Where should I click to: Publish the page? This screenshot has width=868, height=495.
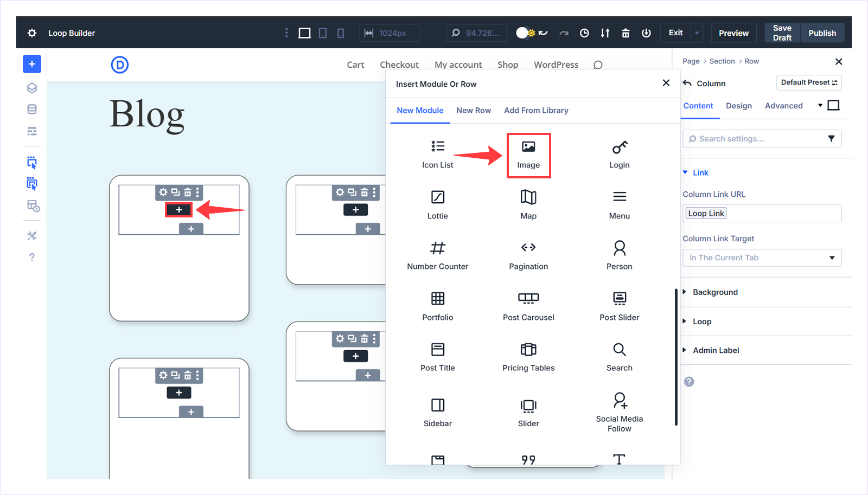[x=822, y=33]
